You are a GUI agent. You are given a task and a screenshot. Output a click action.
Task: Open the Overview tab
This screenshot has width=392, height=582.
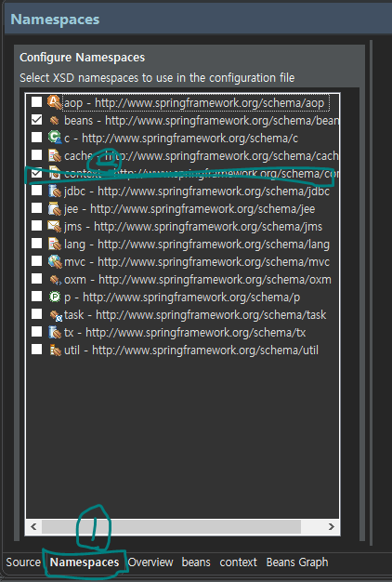[150, 562]
